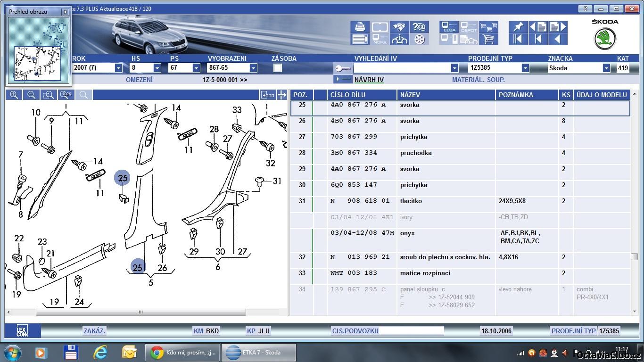Open the ZNACKA Skoda dropdown
The height and width of the screenshot is (362, 644).
pos(606,68)
